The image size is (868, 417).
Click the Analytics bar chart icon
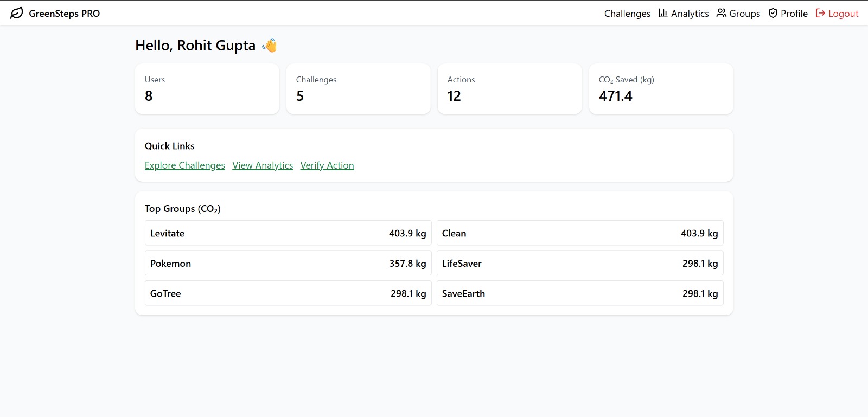click(663, 13)
